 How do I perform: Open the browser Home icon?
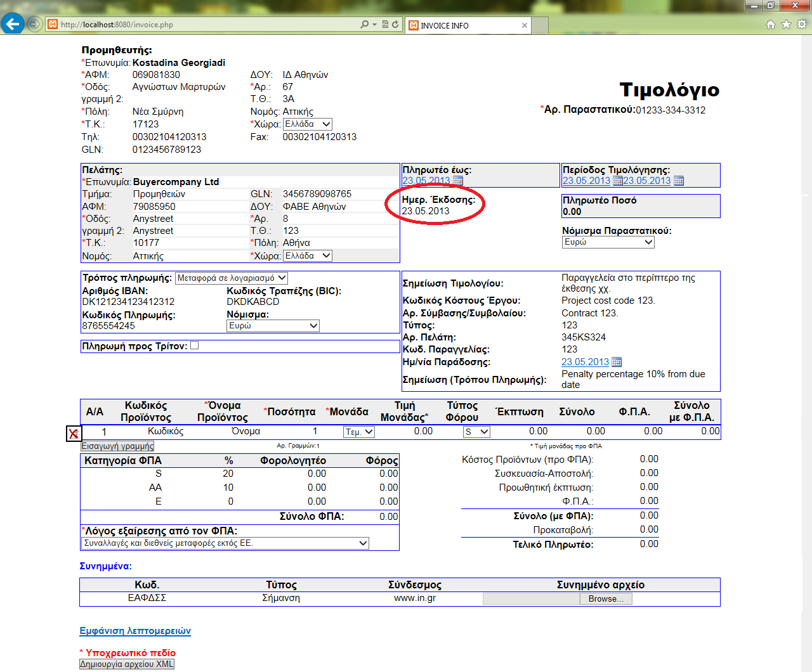tap(771, 25)
